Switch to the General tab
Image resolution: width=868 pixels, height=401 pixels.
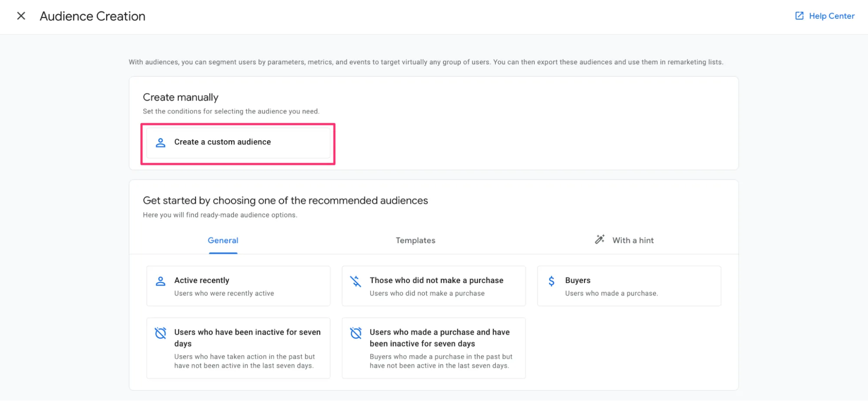(x=223, y=240)
